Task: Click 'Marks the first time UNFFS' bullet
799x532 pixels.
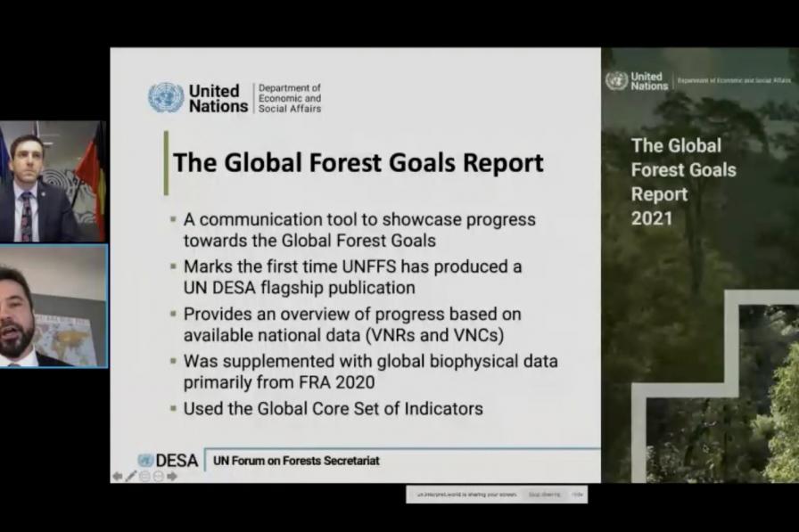Action: pos(352,266)
